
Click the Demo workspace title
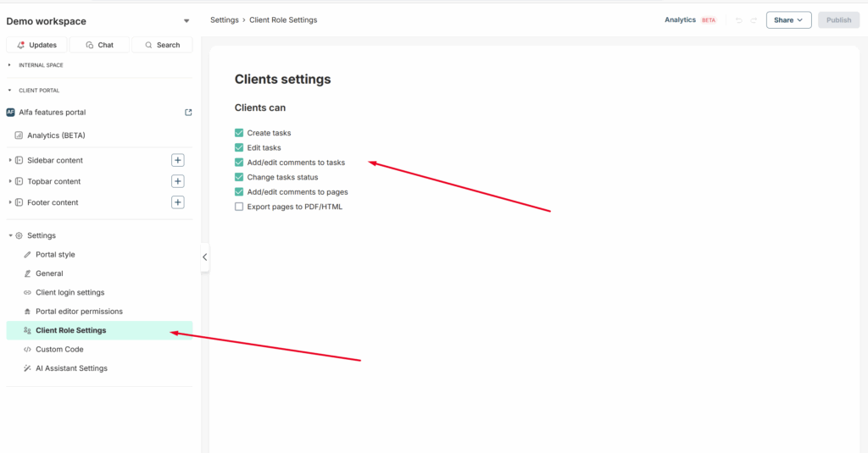pos(47,21)
